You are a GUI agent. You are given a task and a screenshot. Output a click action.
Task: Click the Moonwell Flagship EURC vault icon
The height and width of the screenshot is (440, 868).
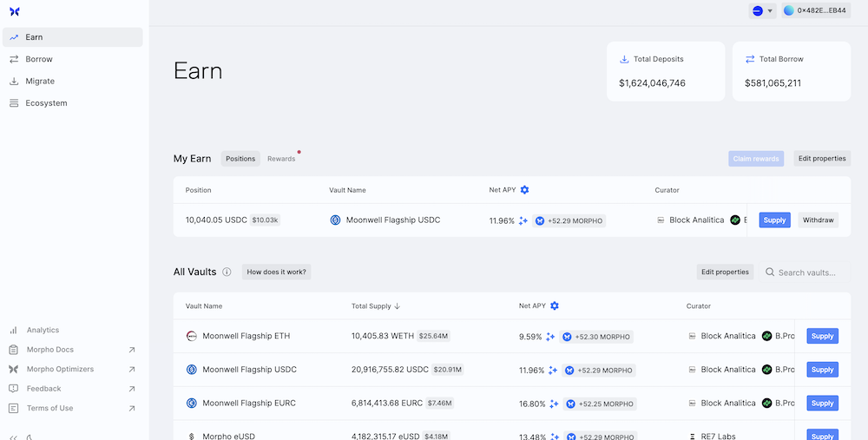(192, 403)
